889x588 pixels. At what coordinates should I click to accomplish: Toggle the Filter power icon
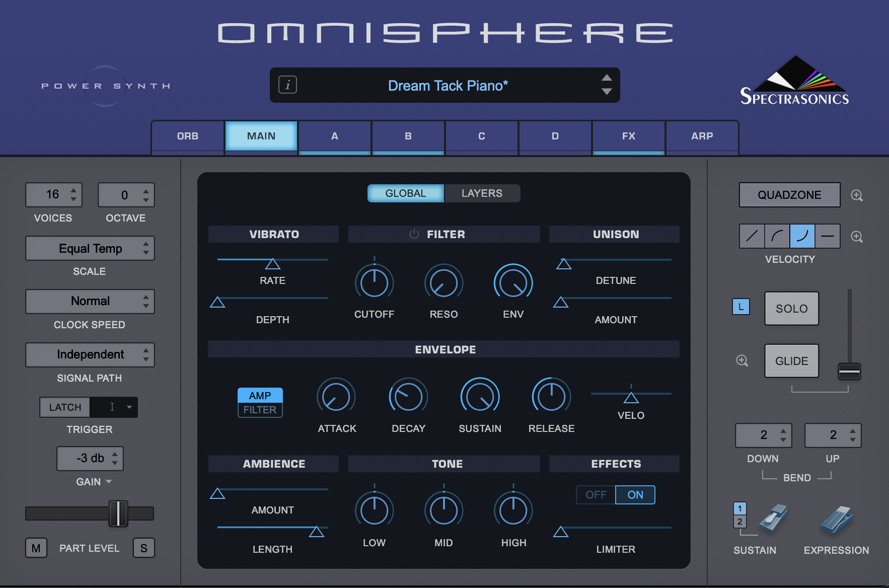coord(414,234)
